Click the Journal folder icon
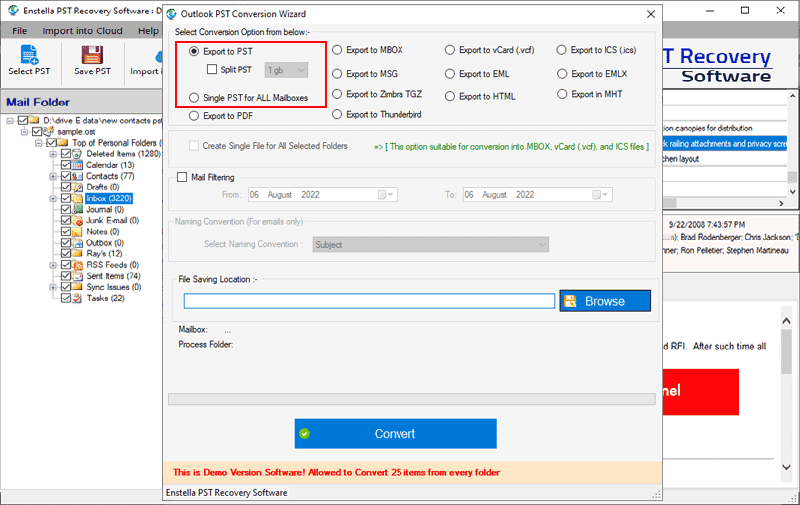The width and height of the screenshot is (800, 505). [x=78, y=210]
